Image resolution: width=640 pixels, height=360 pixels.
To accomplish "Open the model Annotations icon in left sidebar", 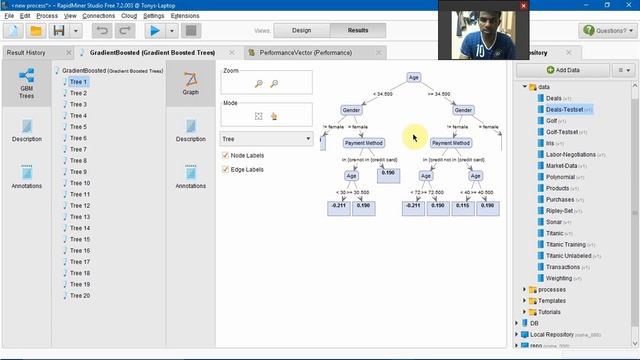I will coord(27,177).
